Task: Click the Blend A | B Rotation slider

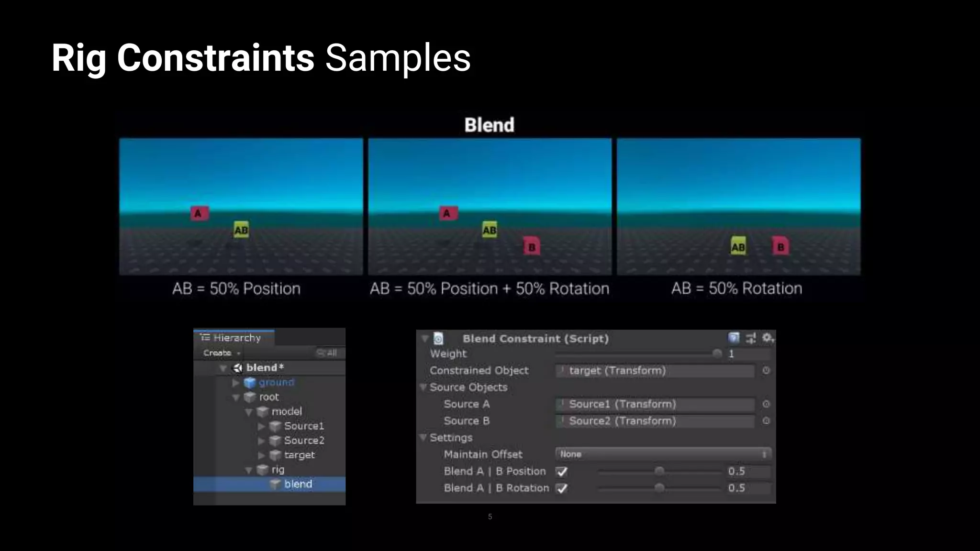Action: click(x=659, y=488)
